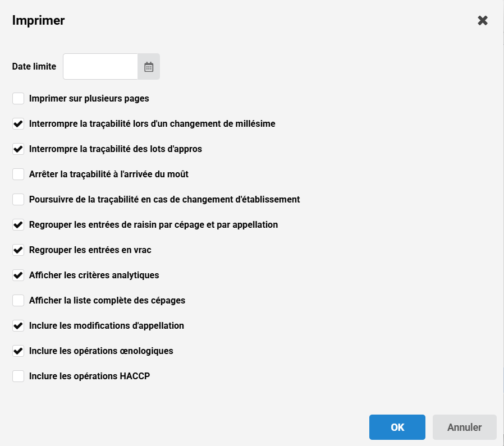Toggle Regrouper les entrées de raisin par cépage
Viewport: 504px width, 446px height.
[x=19, y=225]
